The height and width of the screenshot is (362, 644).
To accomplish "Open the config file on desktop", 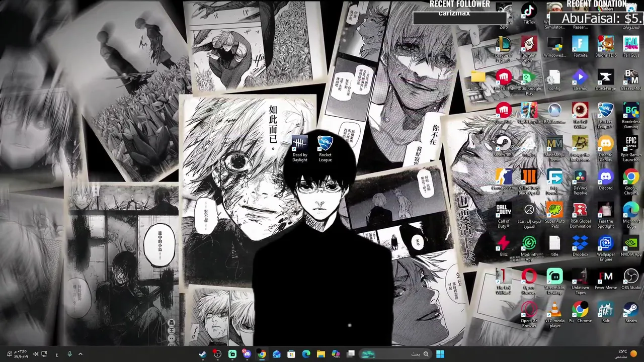I will click(x=554, y=80).
